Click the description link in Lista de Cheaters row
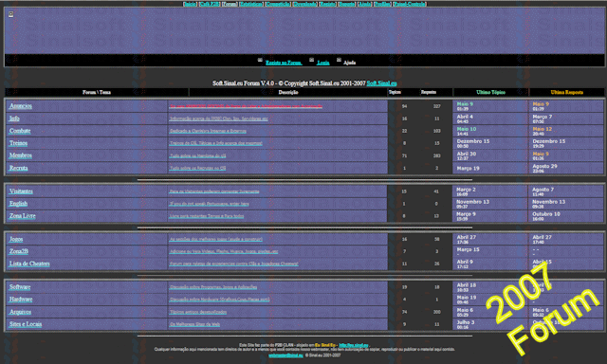This screenshot has width=607, height=364. [234, 264]
